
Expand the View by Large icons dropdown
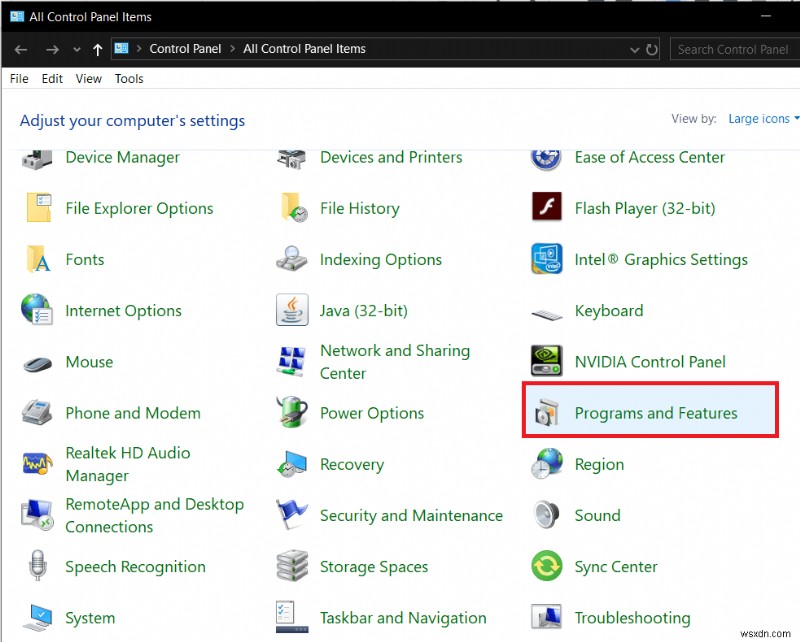point(763,119)
